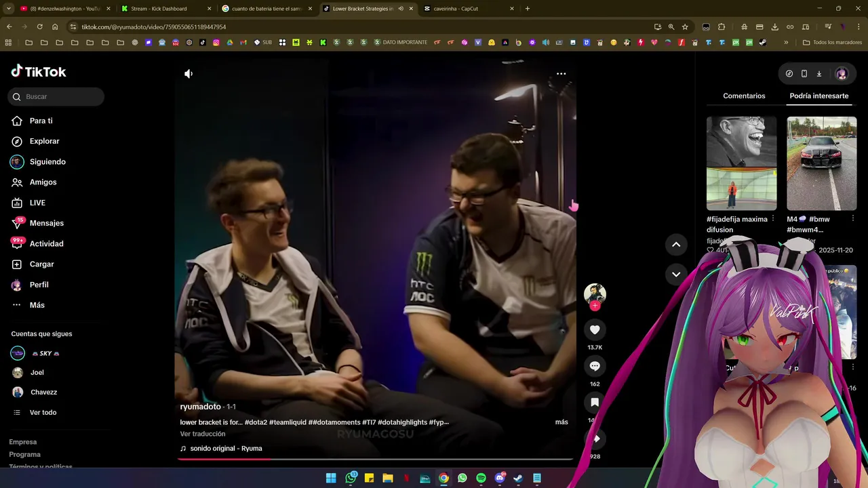Show more bookmarks with chevron
This screenshot has height=488, width=868.
tap(786, 42)
